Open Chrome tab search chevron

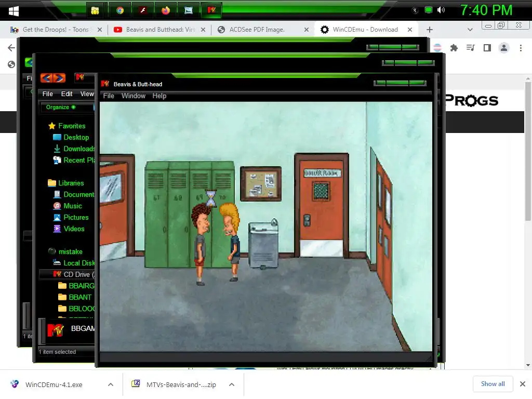[470, 30]
